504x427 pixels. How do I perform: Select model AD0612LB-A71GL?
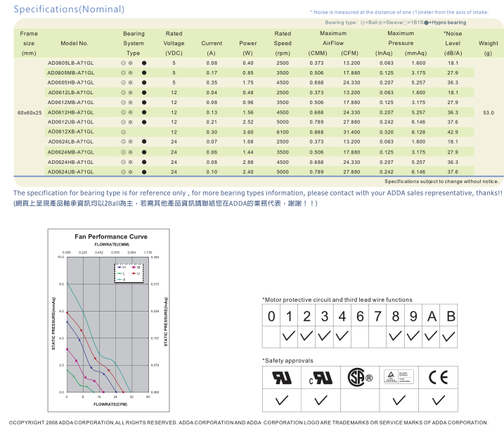pyautogui.click(x=71, y=93)
